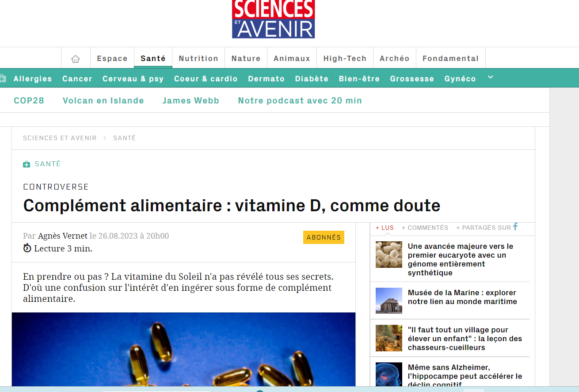This screenshot has height=392, width=579.
Task: Follow the James Webb topic link
Action: tap(190, 100)
